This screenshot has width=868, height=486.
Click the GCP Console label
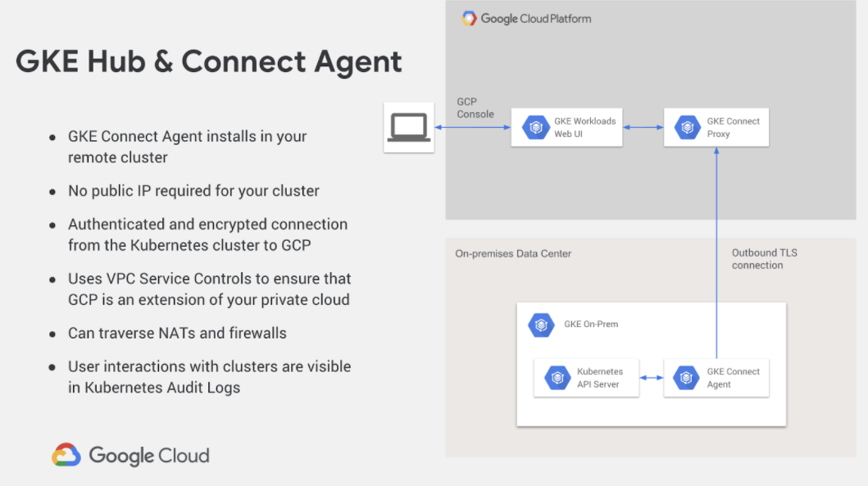click(x=475, y=108)
